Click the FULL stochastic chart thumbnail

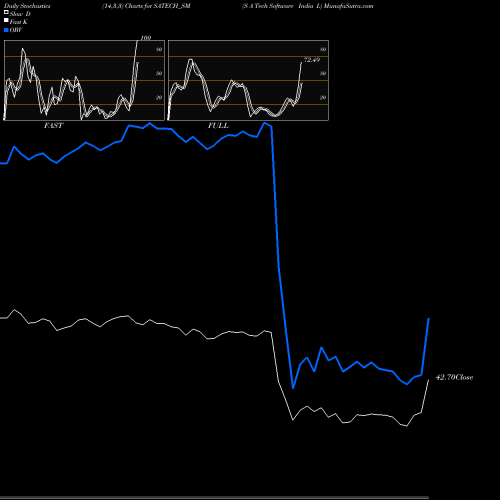click(x=248, y=80)
